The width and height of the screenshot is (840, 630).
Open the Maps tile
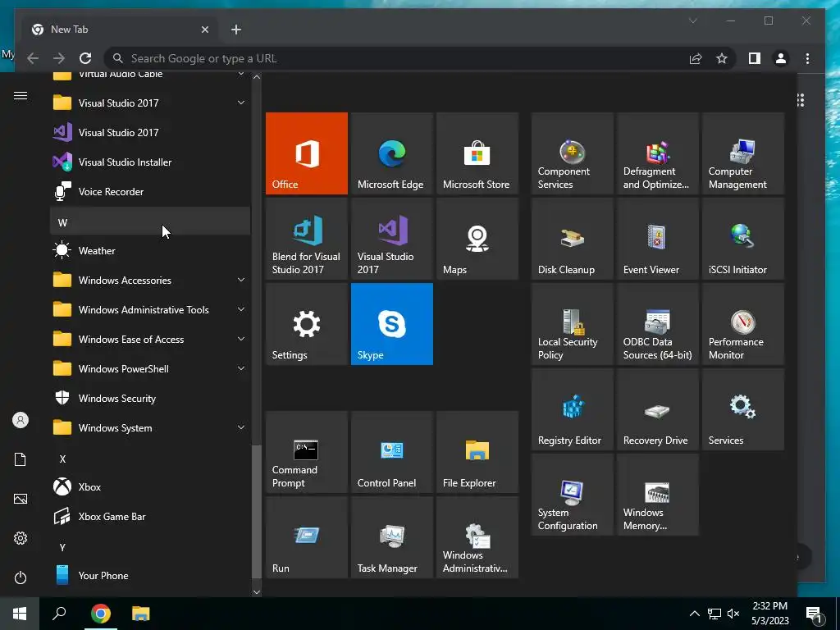477,239
